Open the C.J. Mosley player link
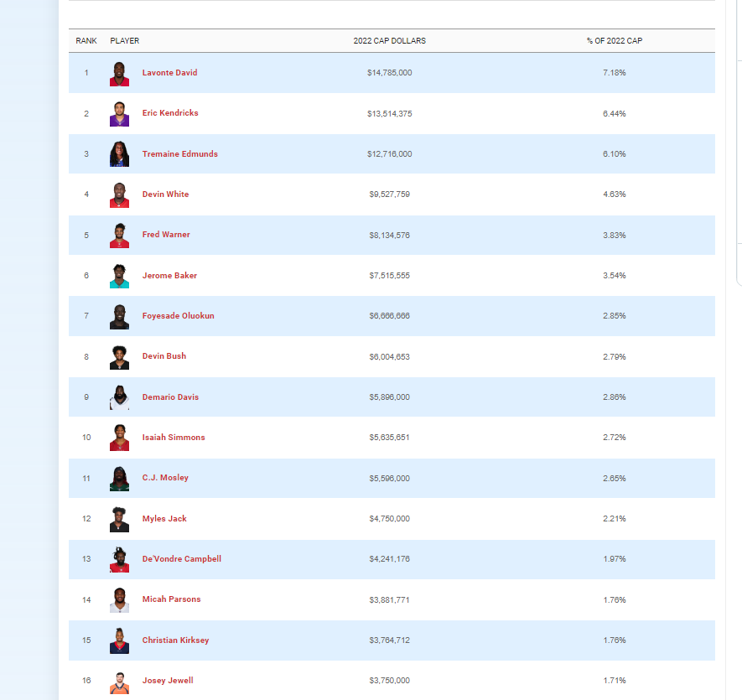The width and height of the screenshot is (742, 700). click(165, 478)
